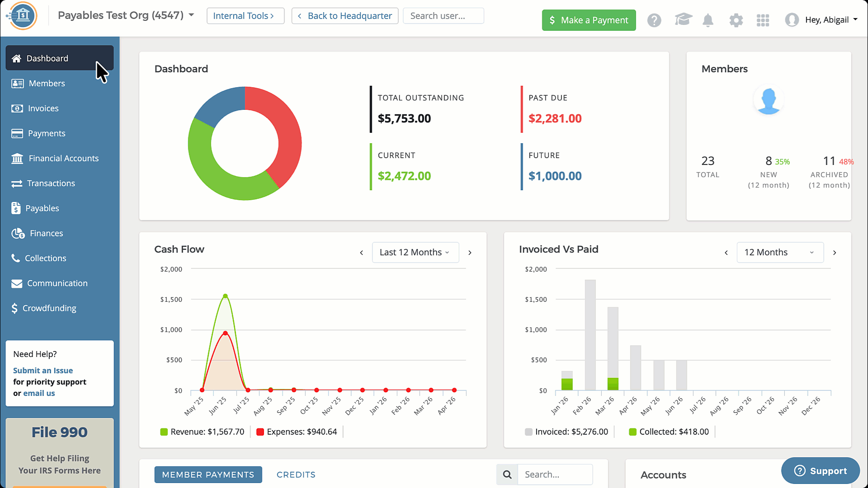Viewport: 868px width, 488px height.
Task: Open the settings gear icon
Action: pos(736,20)
